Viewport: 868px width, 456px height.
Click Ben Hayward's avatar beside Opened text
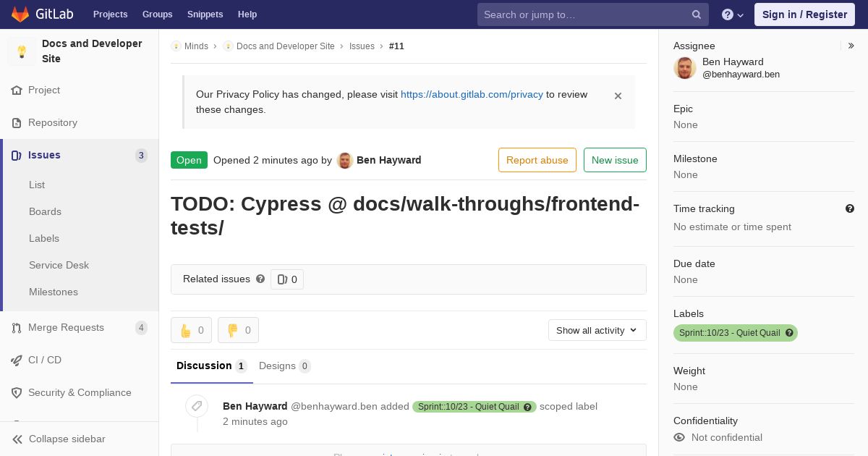point(345,161)
